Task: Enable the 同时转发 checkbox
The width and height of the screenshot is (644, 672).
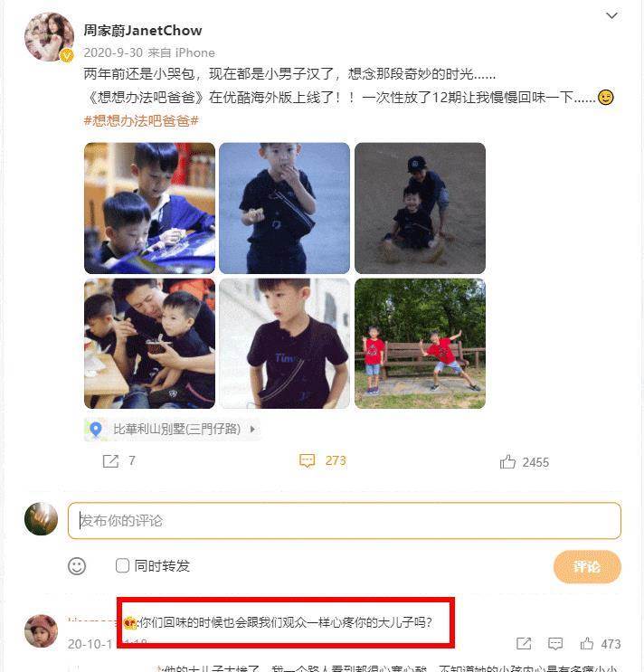Action: [122, 565]
